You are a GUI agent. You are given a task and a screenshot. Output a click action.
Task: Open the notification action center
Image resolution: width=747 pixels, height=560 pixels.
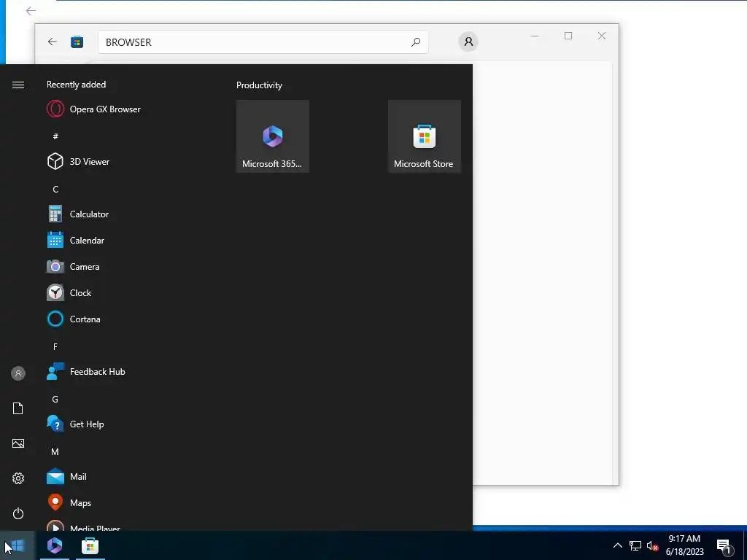click(724, 545)
